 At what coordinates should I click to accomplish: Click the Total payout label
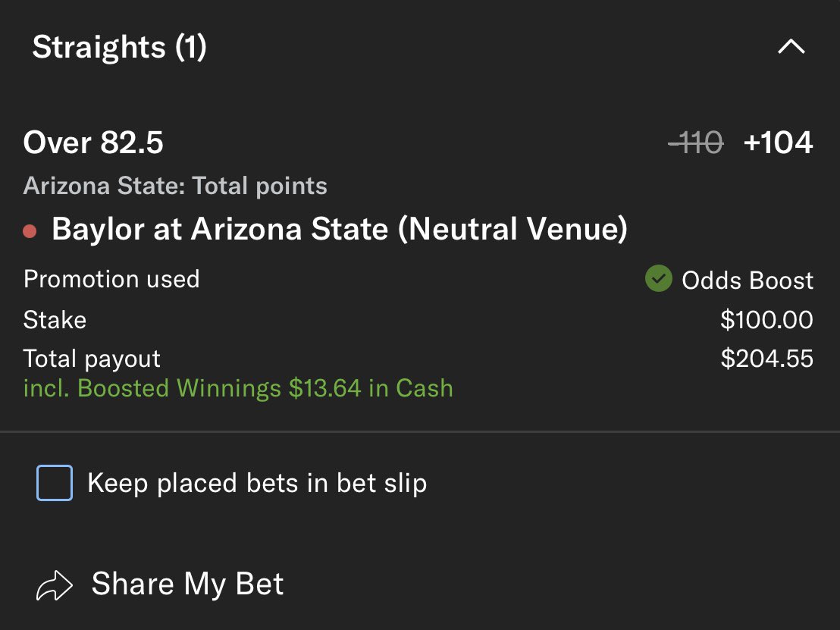pyautogui.click(x=92, y=359)
